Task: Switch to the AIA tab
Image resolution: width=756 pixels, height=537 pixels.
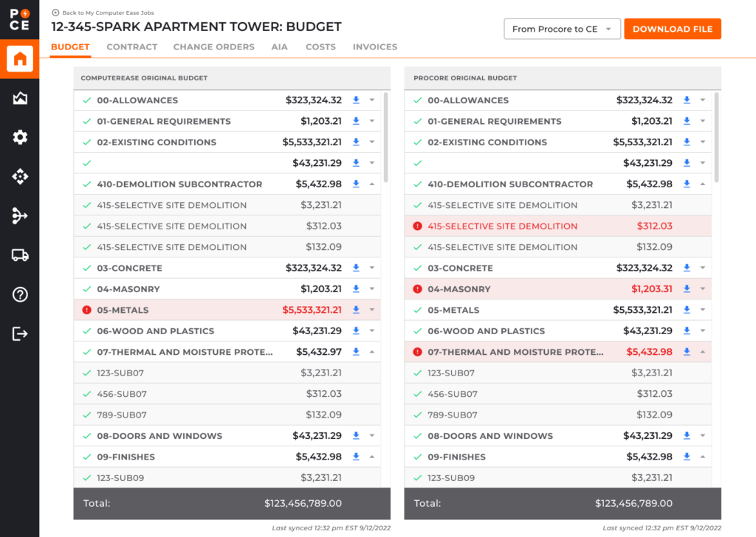Action: tap(279, 46)
